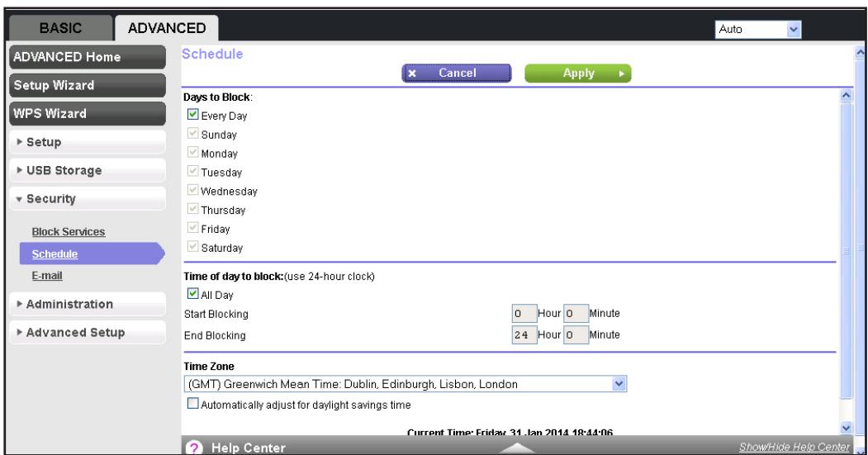Click the Help Center title text

click(249, 448)
